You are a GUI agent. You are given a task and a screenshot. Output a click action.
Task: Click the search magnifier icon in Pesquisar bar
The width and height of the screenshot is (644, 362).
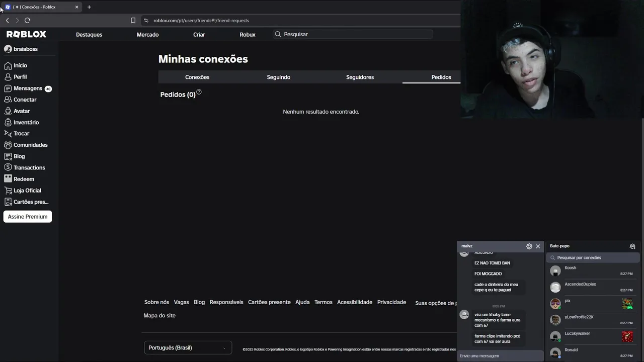(278, 34)
